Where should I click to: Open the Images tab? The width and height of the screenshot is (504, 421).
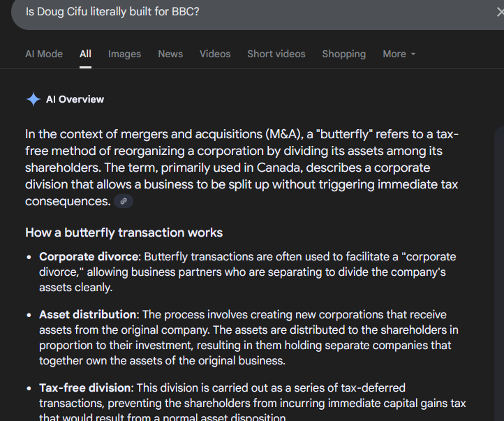click(x=124, y=54)
